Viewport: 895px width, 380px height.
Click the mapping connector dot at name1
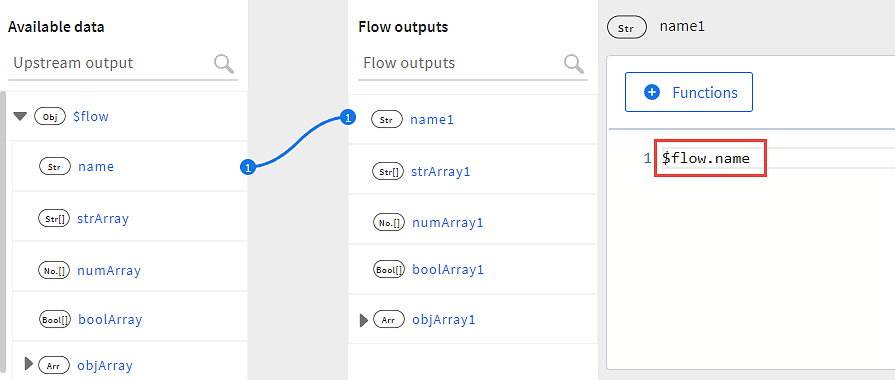coord(348,118)
